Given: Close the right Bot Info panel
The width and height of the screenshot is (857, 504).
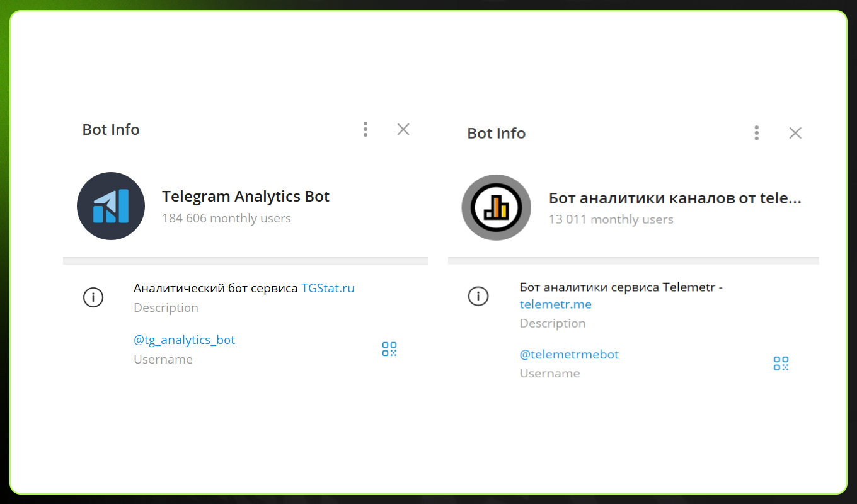Looking at the screenshot, I should 795,133.
